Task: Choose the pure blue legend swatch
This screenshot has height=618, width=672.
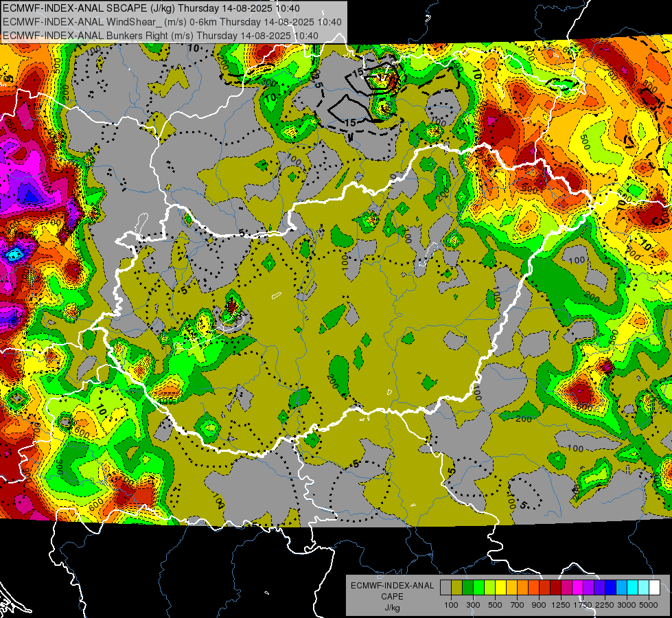Action: [611, 588]
